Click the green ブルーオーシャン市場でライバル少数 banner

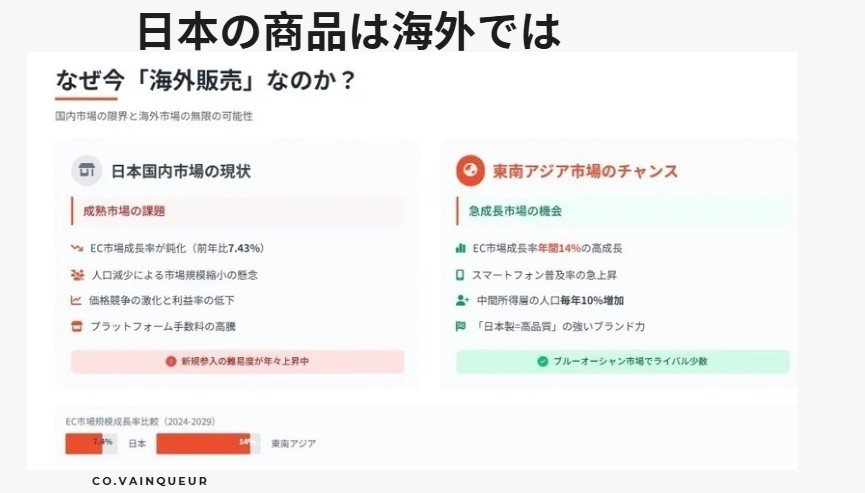622,361
